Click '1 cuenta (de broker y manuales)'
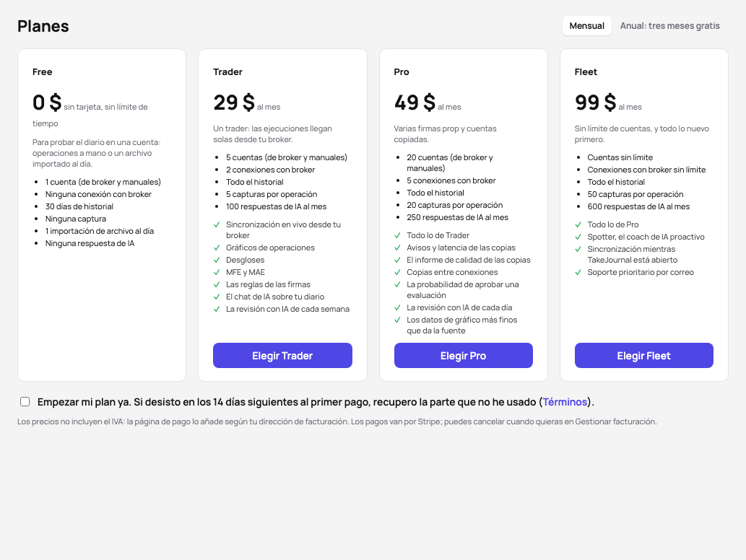This screenshot has width=746, height=560. click(x=103, y=182)
